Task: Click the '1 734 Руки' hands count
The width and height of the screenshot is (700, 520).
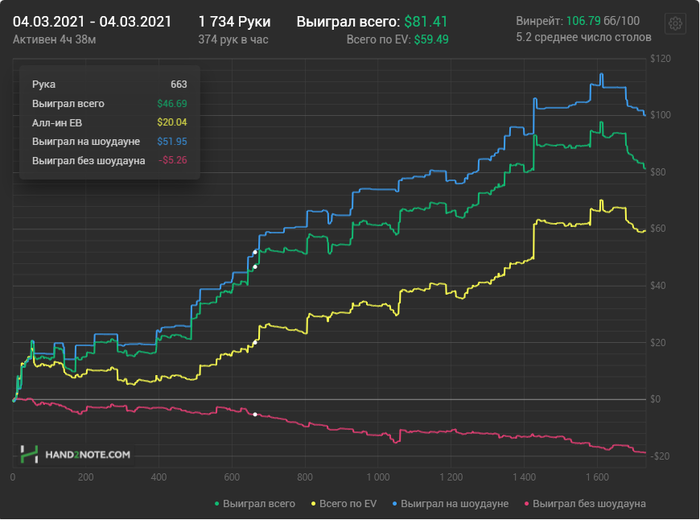Action: point(234,21)
